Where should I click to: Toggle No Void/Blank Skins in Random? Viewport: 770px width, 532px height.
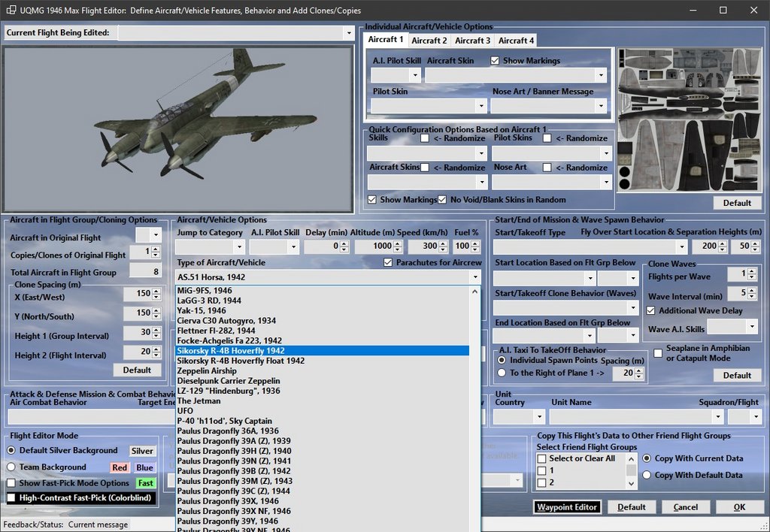(442, 200)
